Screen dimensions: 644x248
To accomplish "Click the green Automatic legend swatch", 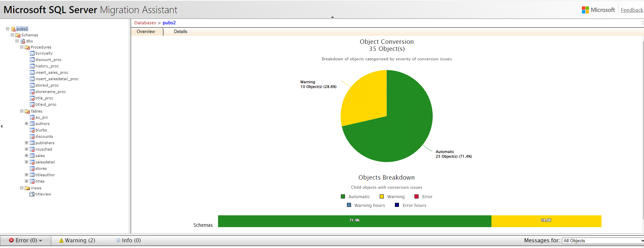I will [343, 197].
